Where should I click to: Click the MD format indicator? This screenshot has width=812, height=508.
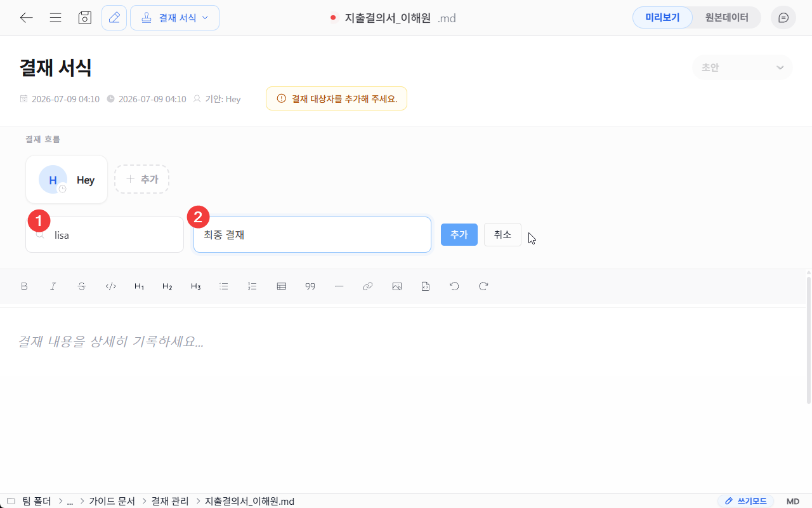793,501
